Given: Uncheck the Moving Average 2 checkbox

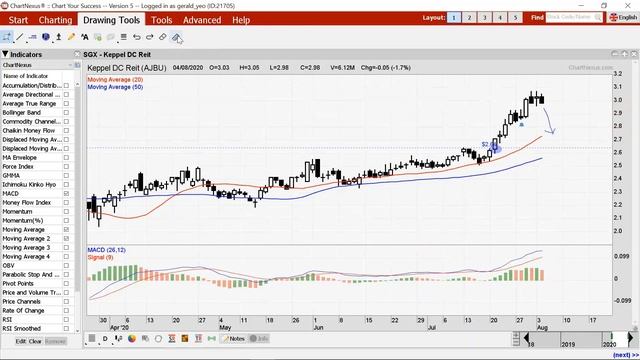Looking at the screenshot, I should click(x=66, y=239).
